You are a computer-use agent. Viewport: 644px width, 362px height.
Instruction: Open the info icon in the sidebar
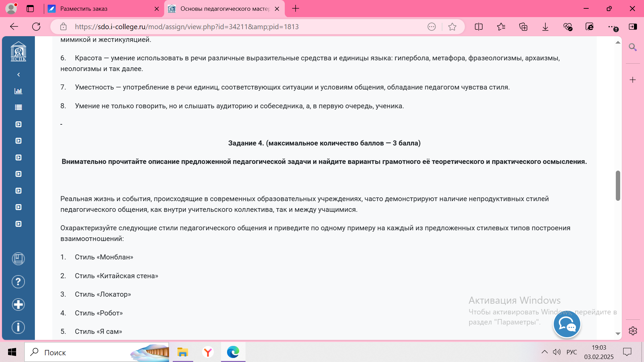(x=18, y=327)
